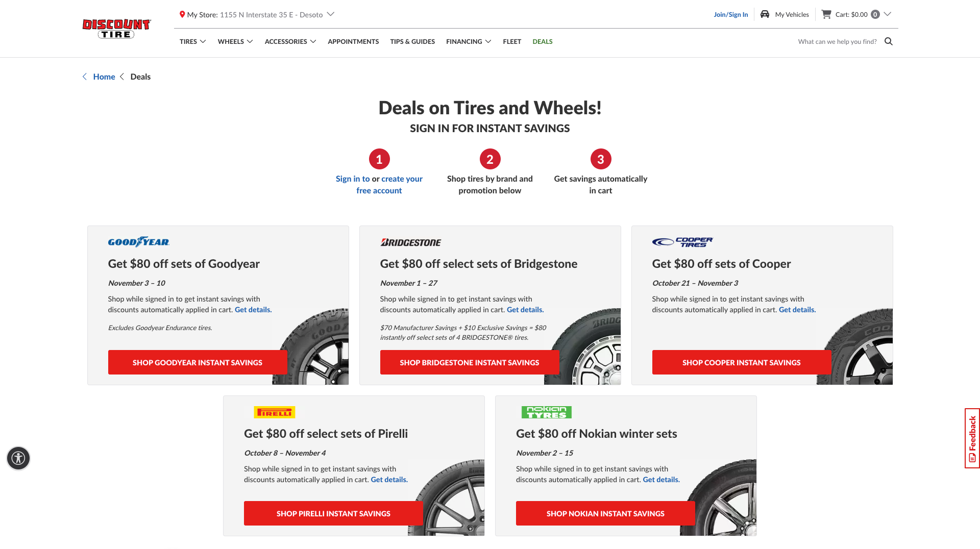The width and height of the screenshot is (980, 549).
Task: Select the Deals menu item
Action: (x=543, y=41)
